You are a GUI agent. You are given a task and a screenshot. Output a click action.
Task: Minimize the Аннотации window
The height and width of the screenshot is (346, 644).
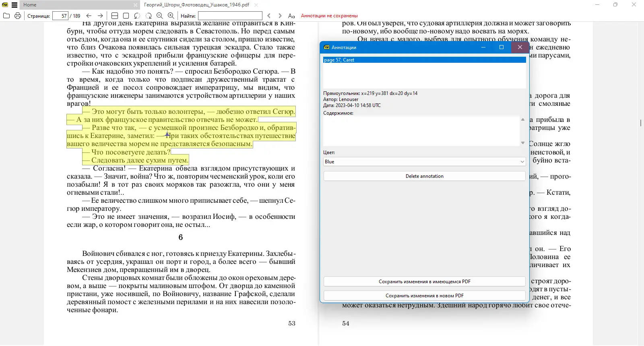(x=483, y=47)
